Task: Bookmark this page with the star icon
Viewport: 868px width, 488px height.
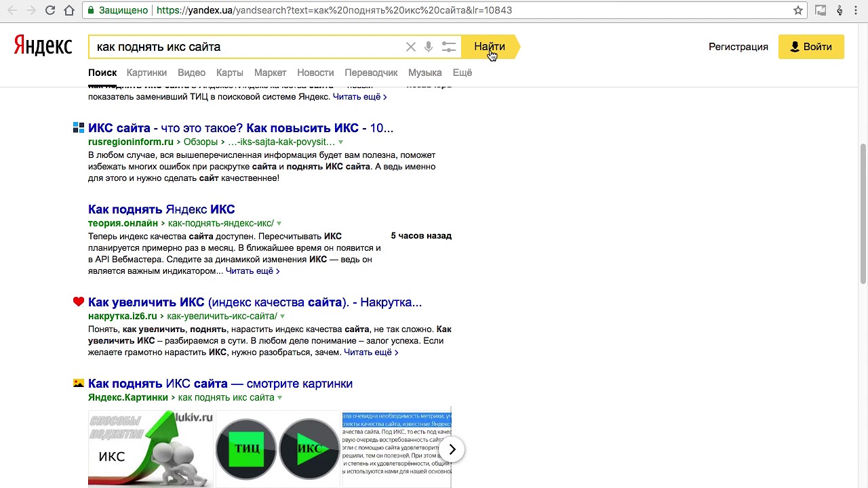Action: tap(798, 10)
